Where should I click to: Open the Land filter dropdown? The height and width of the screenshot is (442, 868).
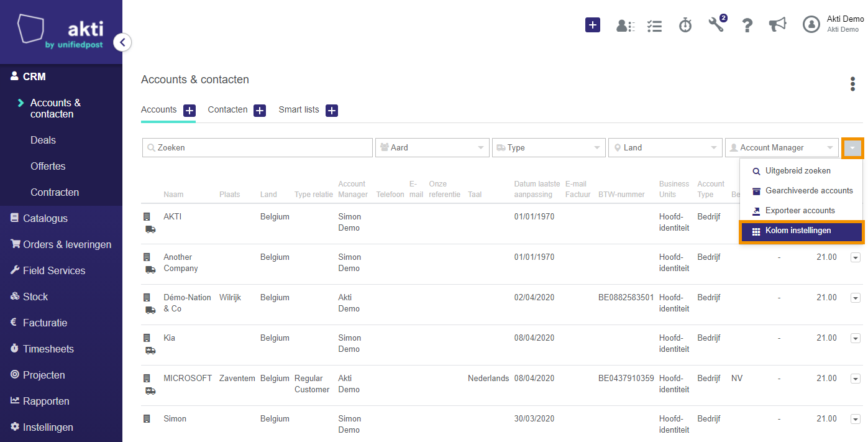tap(665, 147)
